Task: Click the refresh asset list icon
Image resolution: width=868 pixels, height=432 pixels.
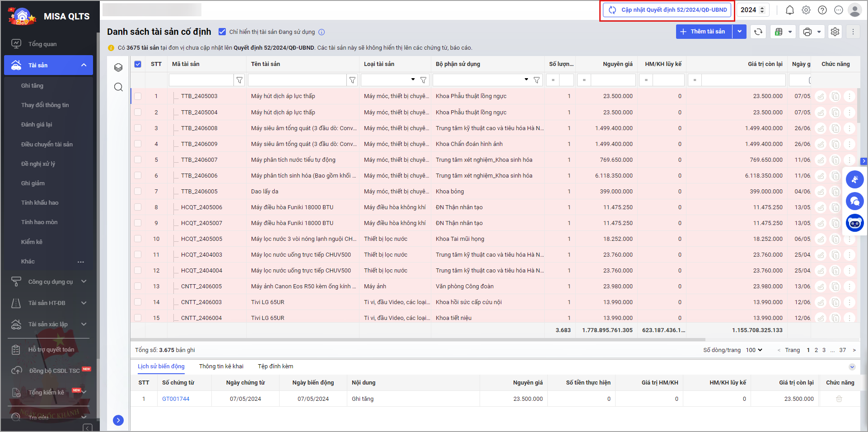Action: click(758, 32)
